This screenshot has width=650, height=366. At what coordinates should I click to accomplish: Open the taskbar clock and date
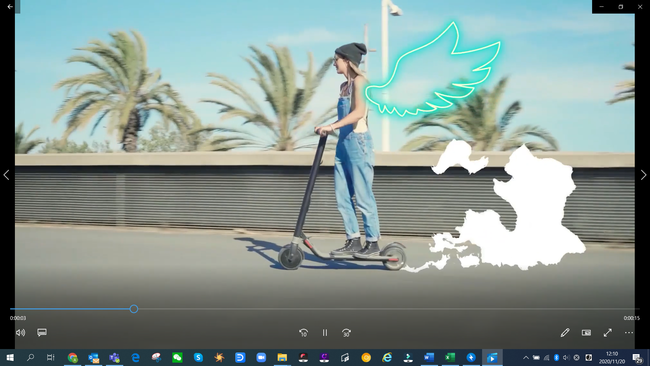612,357
